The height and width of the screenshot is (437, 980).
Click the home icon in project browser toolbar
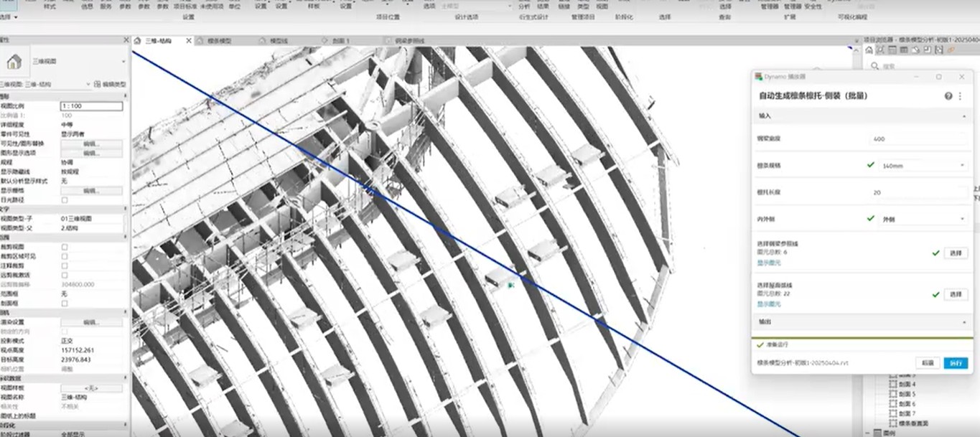point(869,50)
